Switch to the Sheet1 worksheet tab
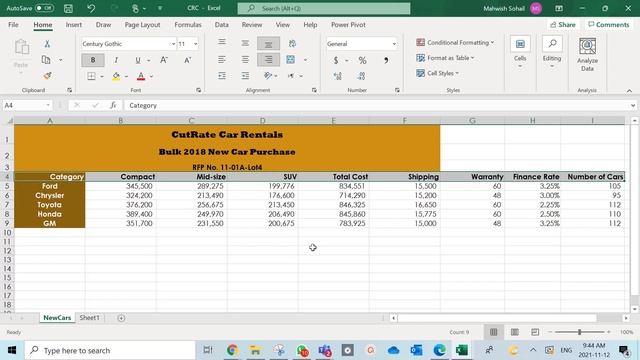 pos(89,318)
